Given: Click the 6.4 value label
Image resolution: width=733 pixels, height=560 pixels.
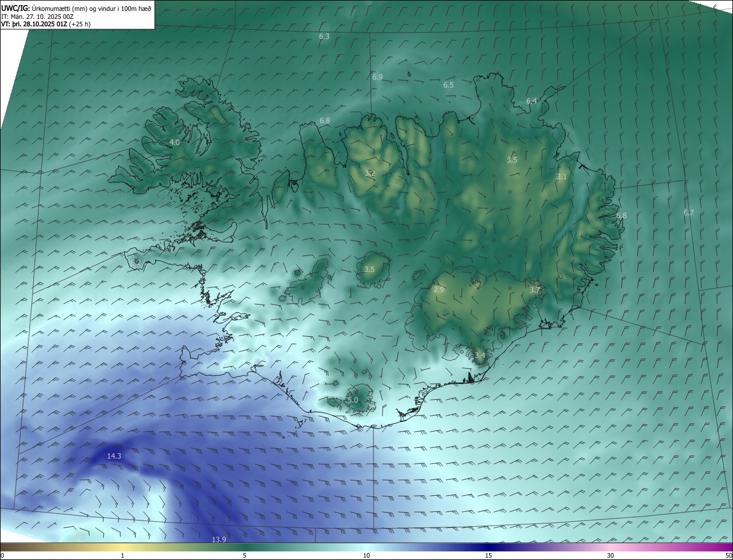Looking at the screenshot, I should tap(531, 101).
